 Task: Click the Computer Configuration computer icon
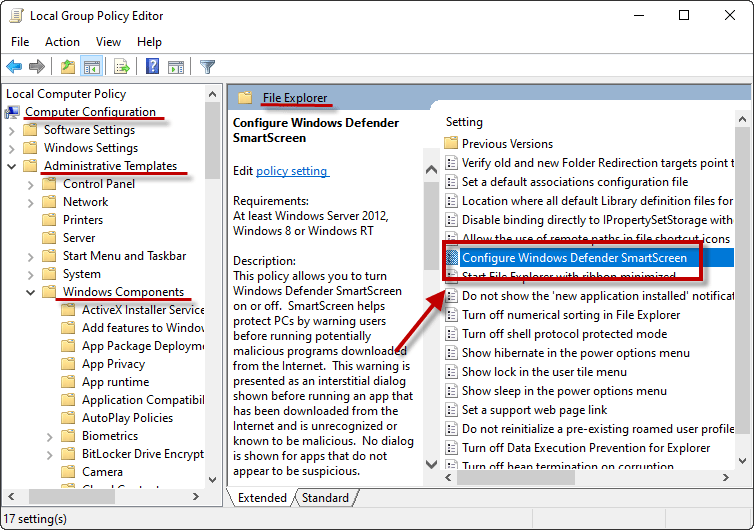pos(13,112)
